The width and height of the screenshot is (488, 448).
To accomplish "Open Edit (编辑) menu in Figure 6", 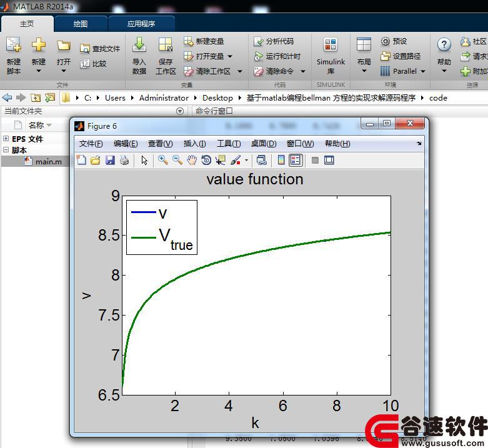I will point(126,144).
